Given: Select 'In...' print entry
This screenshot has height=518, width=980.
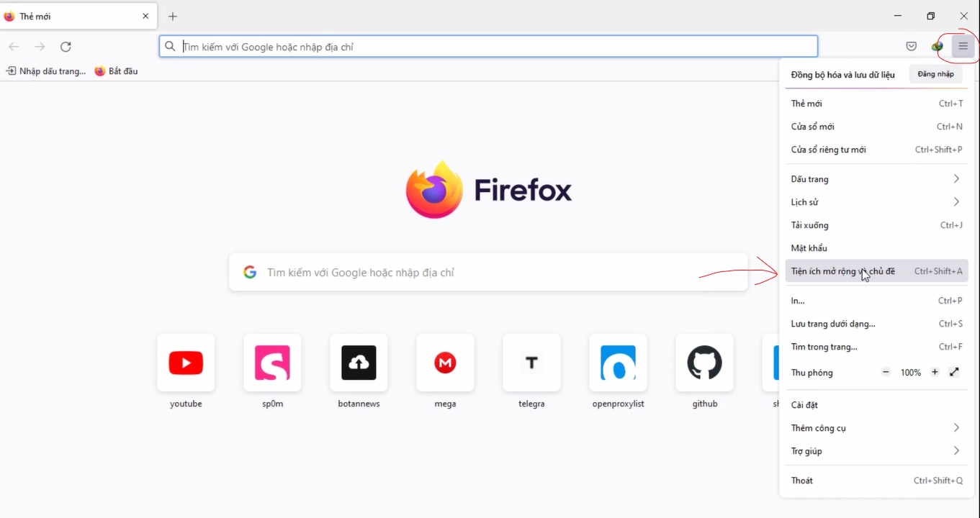Looking at the screenshot, I should [876, 301].
